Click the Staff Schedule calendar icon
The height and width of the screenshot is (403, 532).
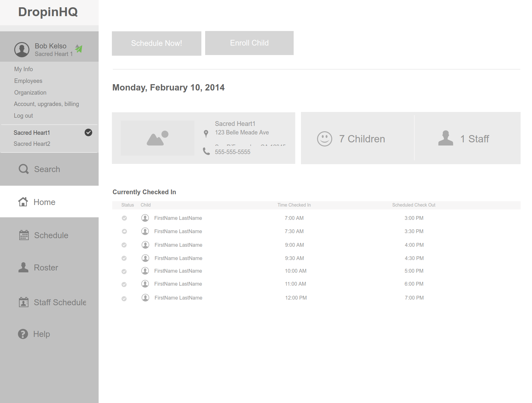click(24, 302)
